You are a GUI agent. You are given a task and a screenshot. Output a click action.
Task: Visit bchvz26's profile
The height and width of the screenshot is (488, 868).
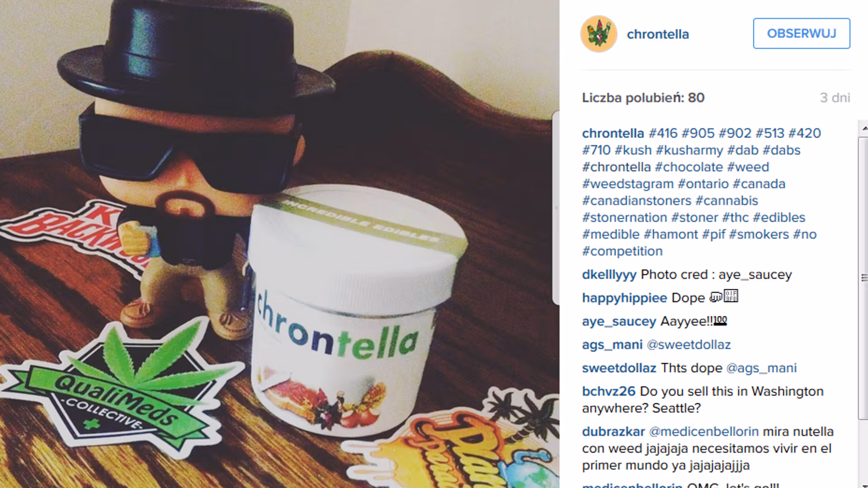[609, 391]
